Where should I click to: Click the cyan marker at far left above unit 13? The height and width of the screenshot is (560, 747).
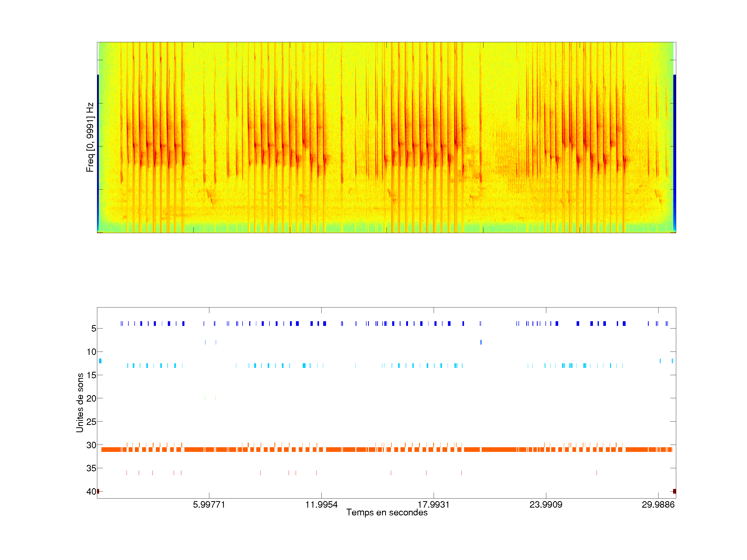pyautogui.click(x=100, y=361)
